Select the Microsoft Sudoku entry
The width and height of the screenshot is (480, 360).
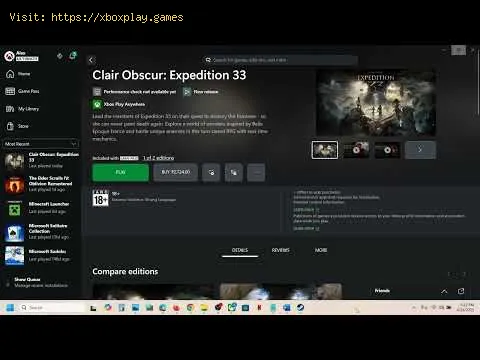(x=41, y=255)
